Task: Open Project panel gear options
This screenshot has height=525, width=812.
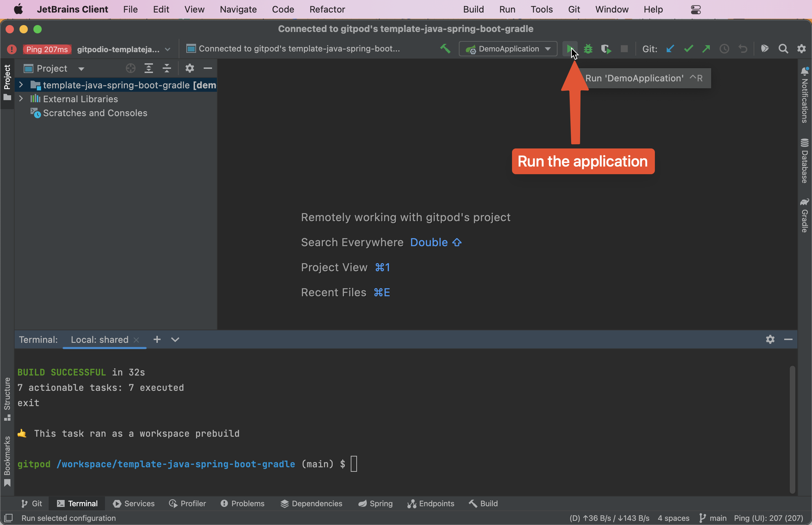Action: (189, 68)
